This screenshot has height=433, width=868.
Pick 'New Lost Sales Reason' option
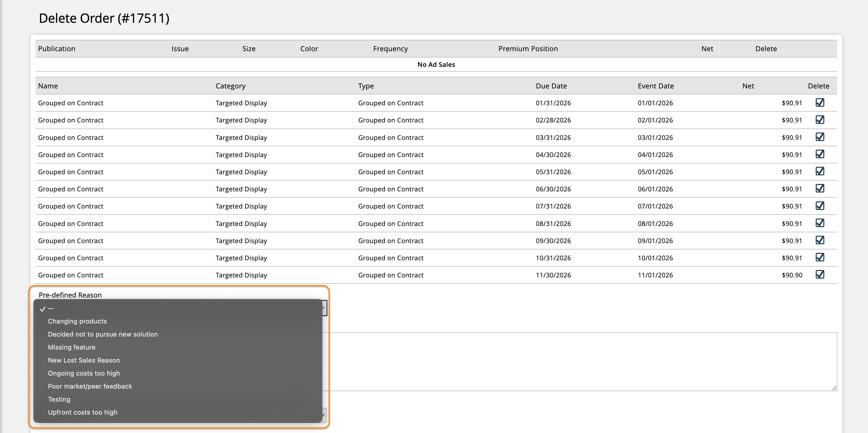[x=83, y=360]
